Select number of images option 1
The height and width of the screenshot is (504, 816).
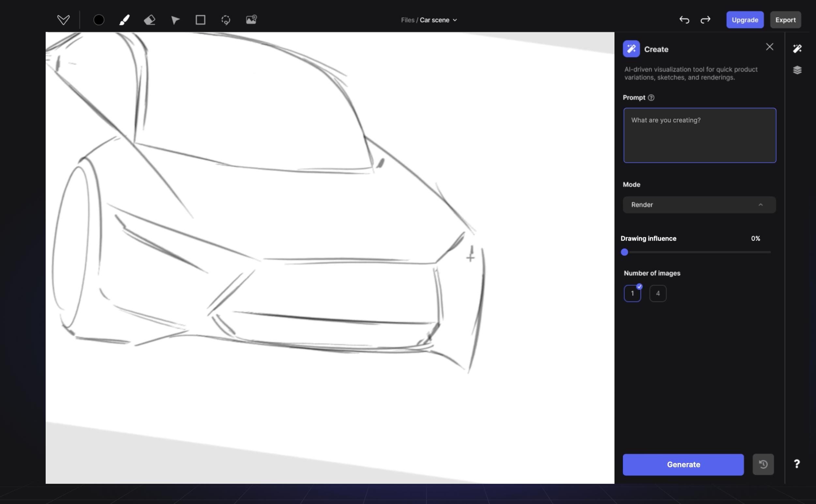point(632,293)
